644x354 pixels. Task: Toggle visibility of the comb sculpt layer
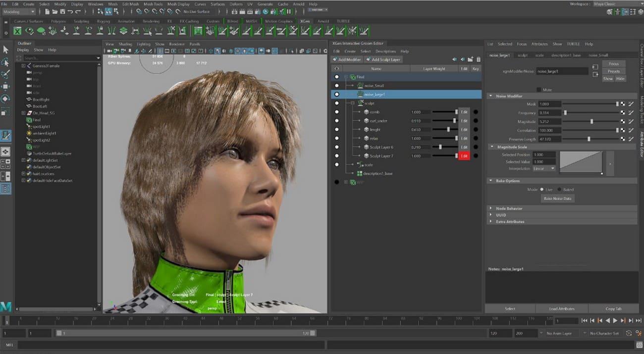pyautogui.click(x=337, y=112)
